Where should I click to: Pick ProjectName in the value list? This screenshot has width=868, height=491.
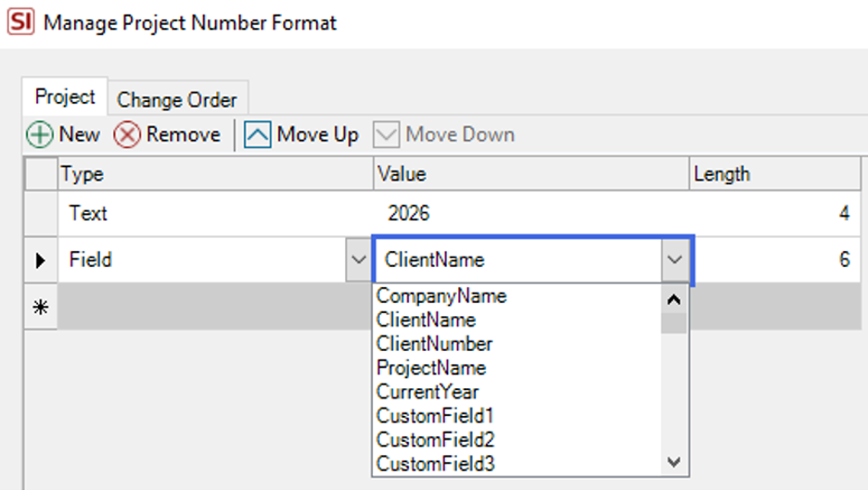click(x=431, y=368)
